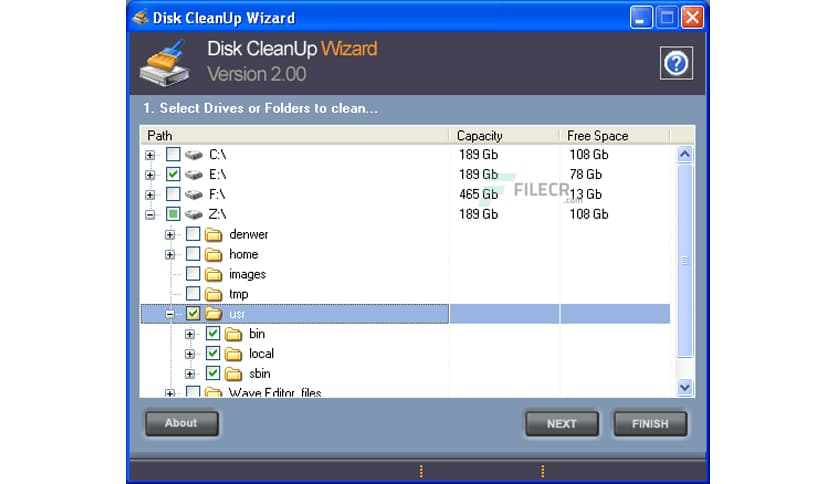Select the E:\ drive label

(x=218, y=174)
